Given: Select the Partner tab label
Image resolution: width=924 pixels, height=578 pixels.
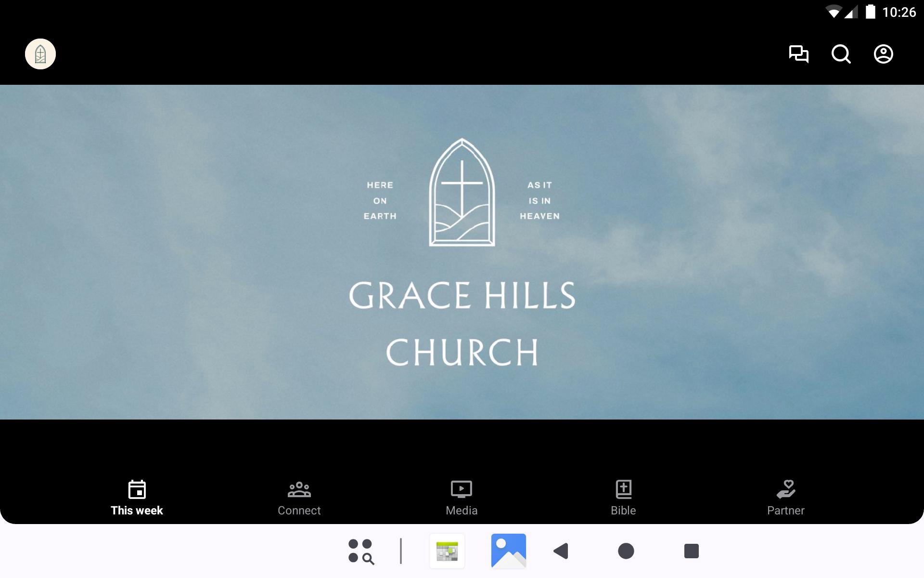Looking at the screenshot, I should 785,511.
